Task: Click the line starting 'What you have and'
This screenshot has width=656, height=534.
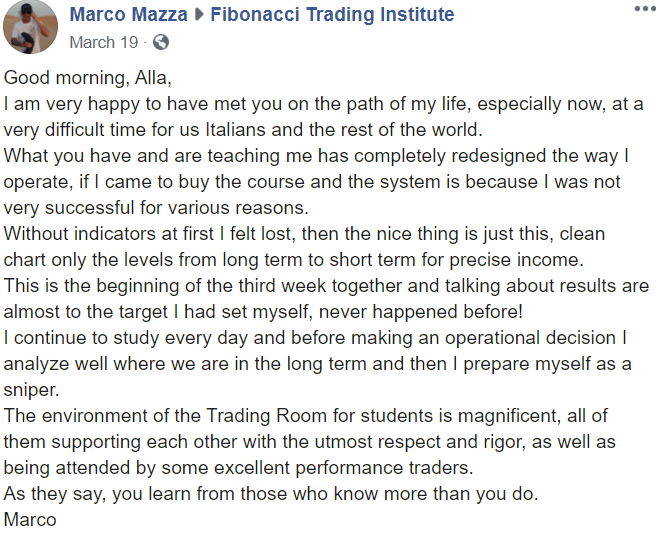Action: coord(316,156)
